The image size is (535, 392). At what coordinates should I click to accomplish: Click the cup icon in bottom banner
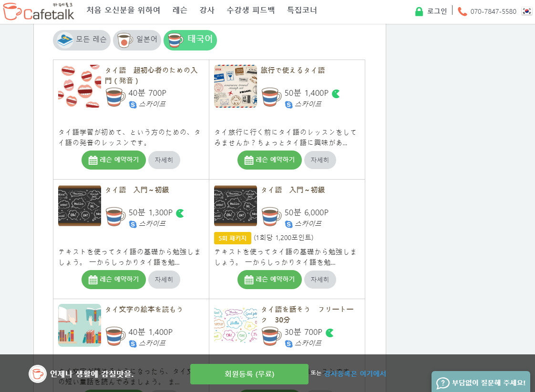point(38,374)
